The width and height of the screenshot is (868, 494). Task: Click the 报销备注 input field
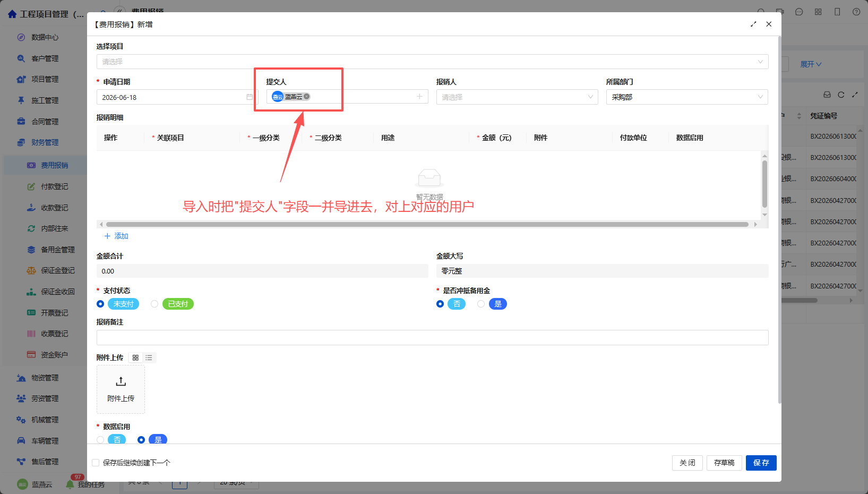[432, 337]
